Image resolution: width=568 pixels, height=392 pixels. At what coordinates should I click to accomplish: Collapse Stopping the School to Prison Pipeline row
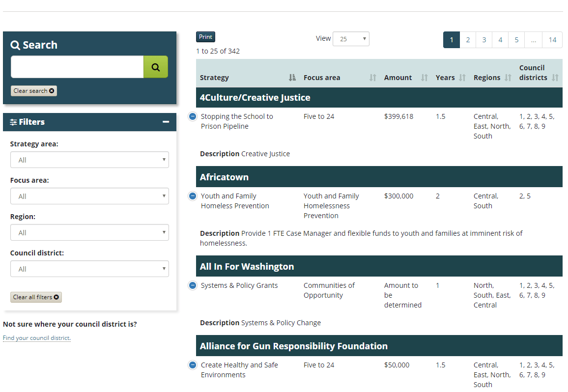193,116
